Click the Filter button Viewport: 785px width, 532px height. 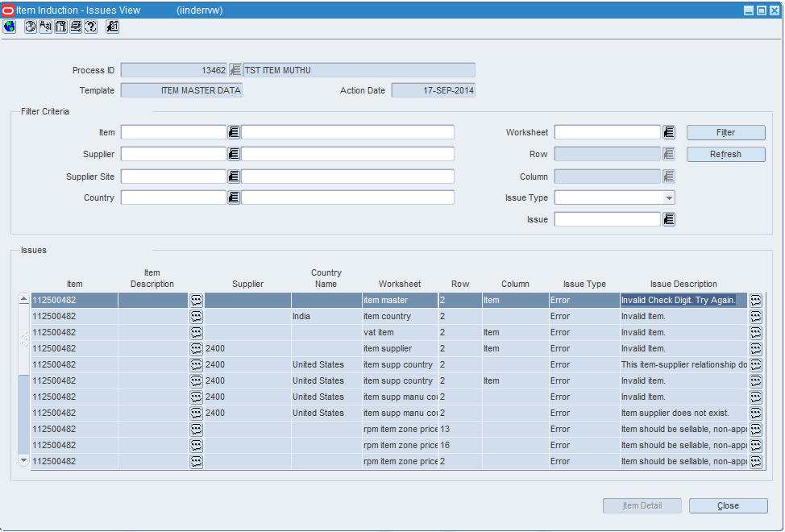(x=725, y=132)
